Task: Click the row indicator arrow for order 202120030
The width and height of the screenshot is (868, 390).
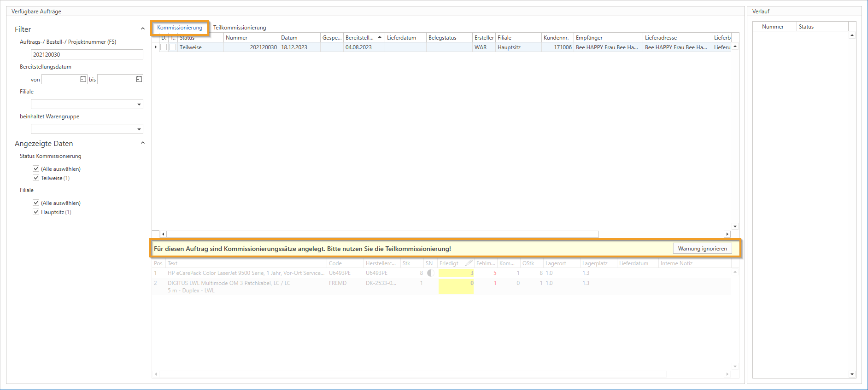Action: point(156,47)
